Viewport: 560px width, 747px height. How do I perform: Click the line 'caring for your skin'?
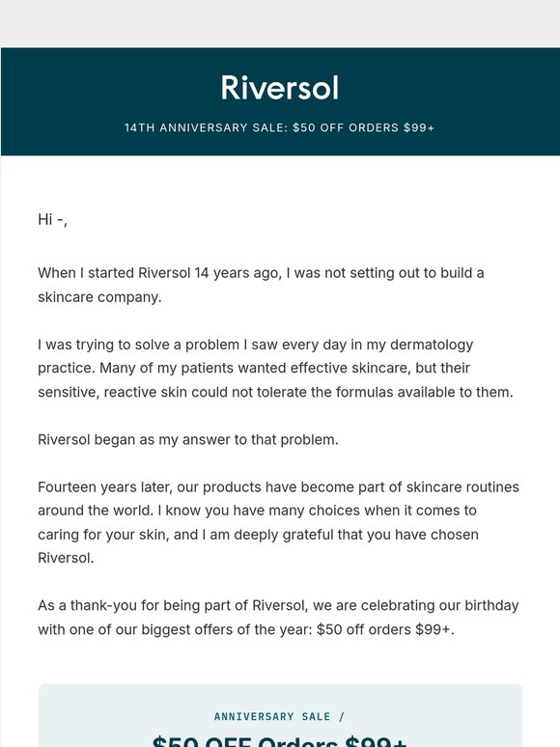[259, 534]
